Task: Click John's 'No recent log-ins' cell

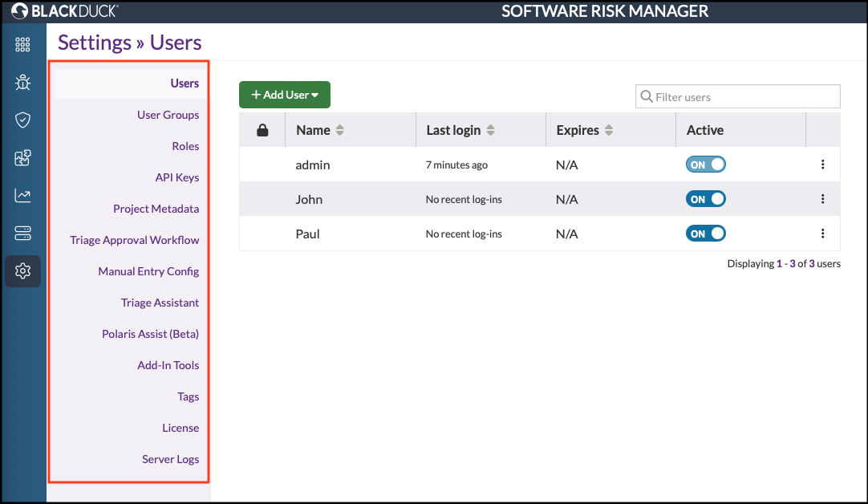Action: click(x=464, y=199)
